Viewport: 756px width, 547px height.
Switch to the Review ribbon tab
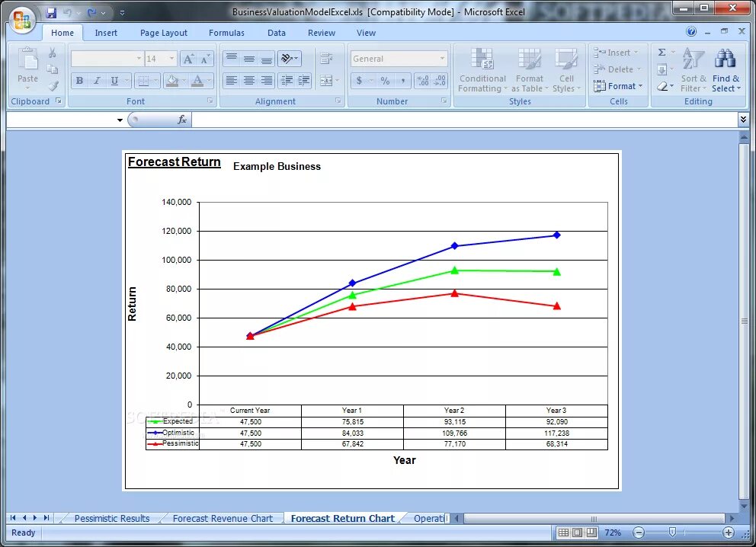point(322,33)
